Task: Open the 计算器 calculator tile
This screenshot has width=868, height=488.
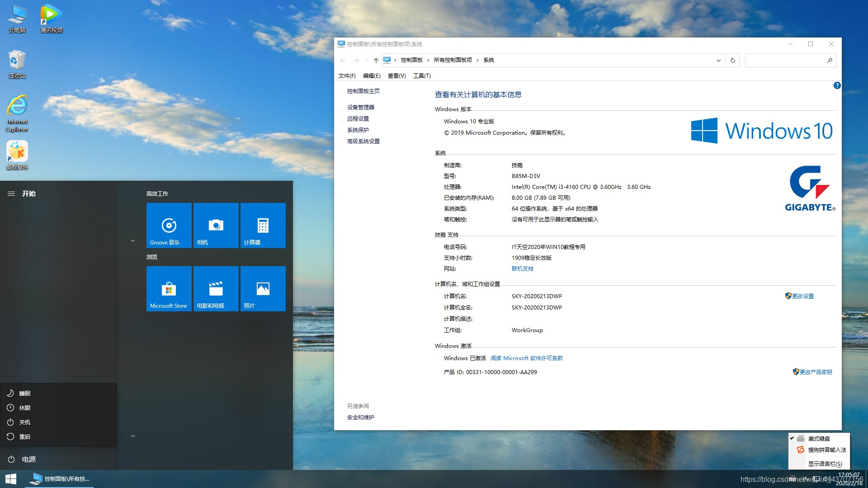Action: coord(263,225)
